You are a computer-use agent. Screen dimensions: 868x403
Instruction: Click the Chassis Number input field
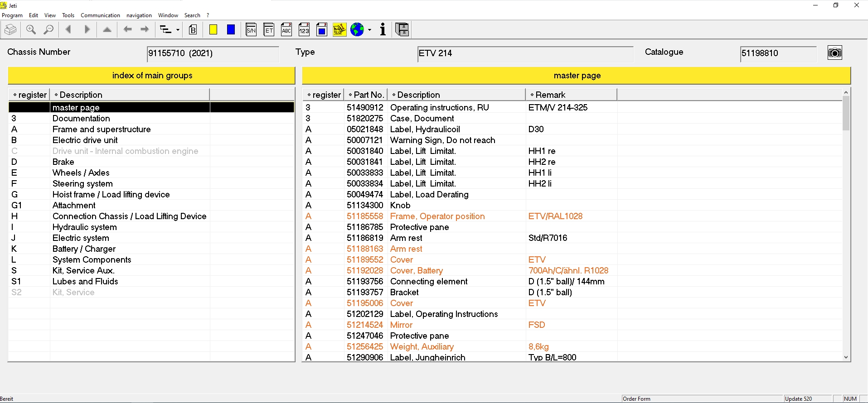(213, 53)
